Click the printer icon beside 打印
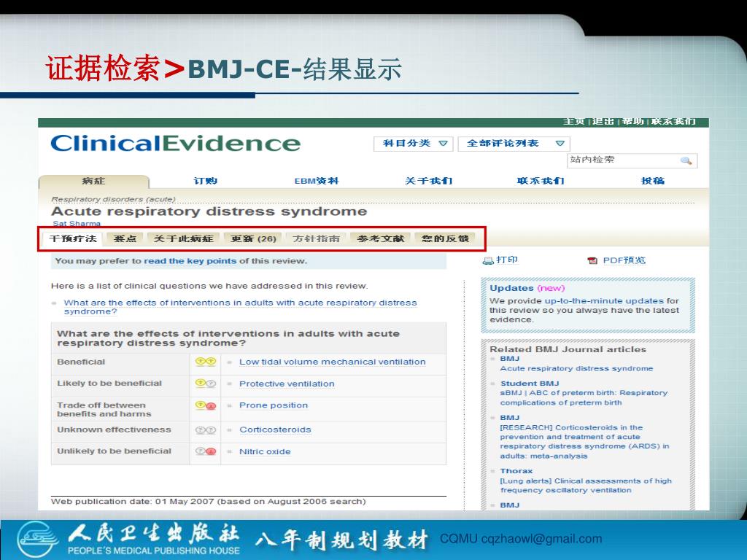Viewport: 747px width, 560px height. pyautogui.click(x=488, y=260)
